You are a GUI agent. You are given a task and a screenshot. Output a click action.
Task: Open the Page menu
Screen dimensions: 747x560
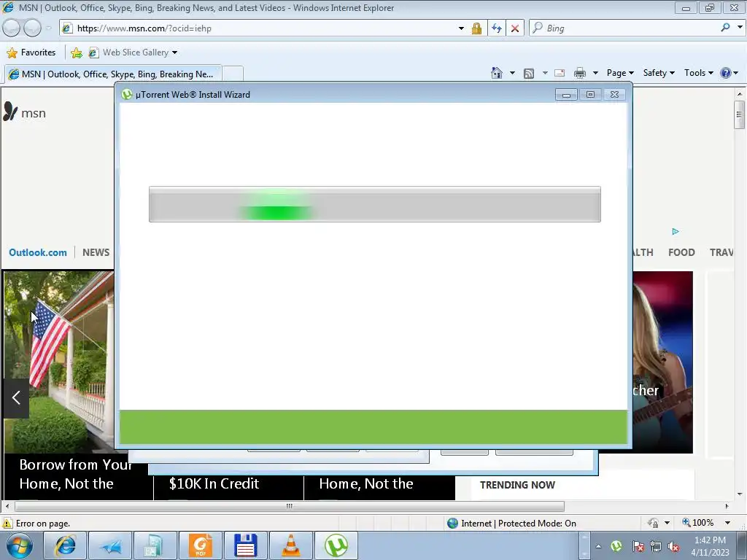(620, 73)
